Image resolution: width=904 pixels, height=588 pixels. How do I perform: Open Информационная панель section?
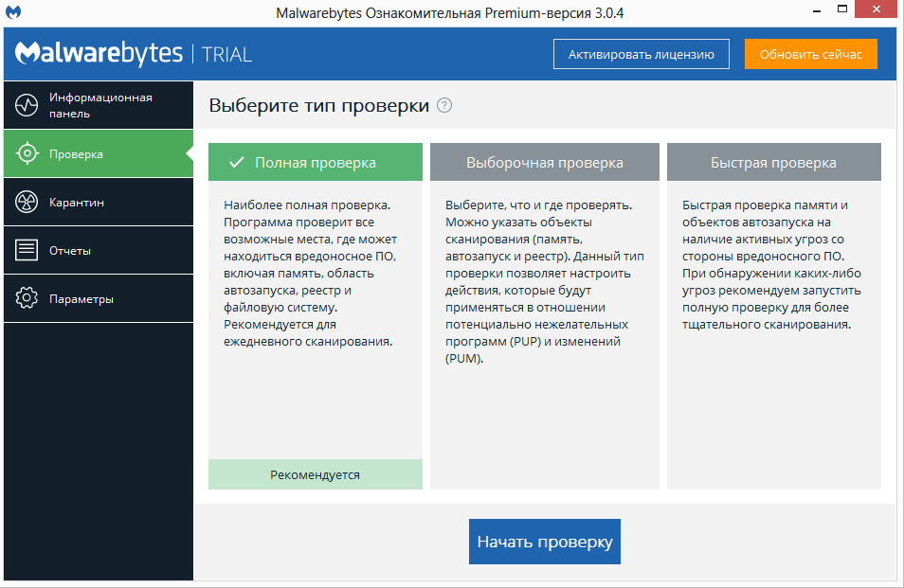99,105
